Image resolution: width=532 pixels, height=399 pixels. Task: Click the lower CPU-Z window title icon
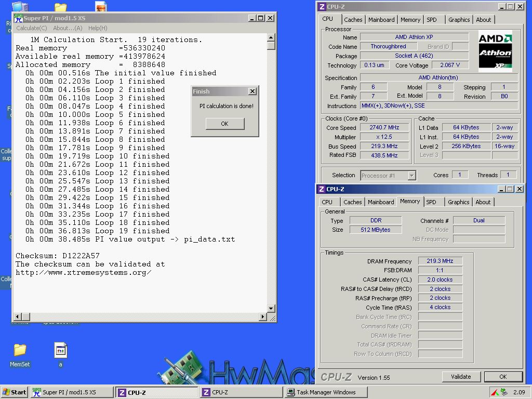click(321, 189)
